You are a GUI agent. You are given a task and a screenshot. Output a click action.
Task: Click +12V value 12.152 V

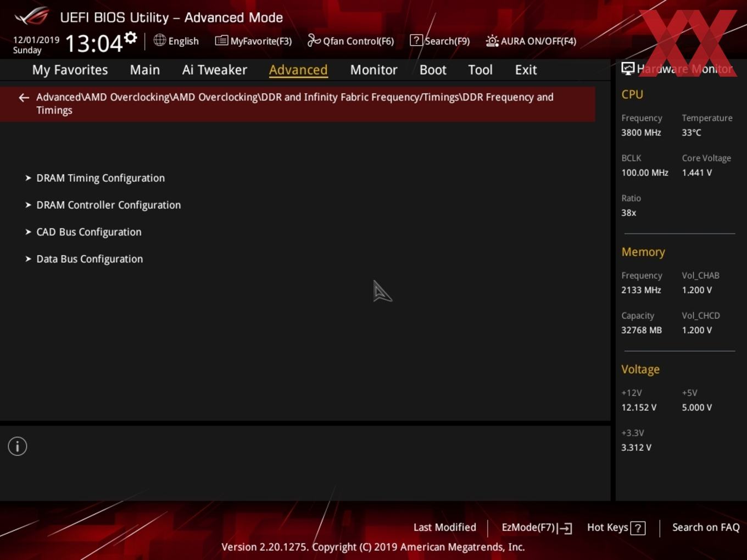coord(639,407)
